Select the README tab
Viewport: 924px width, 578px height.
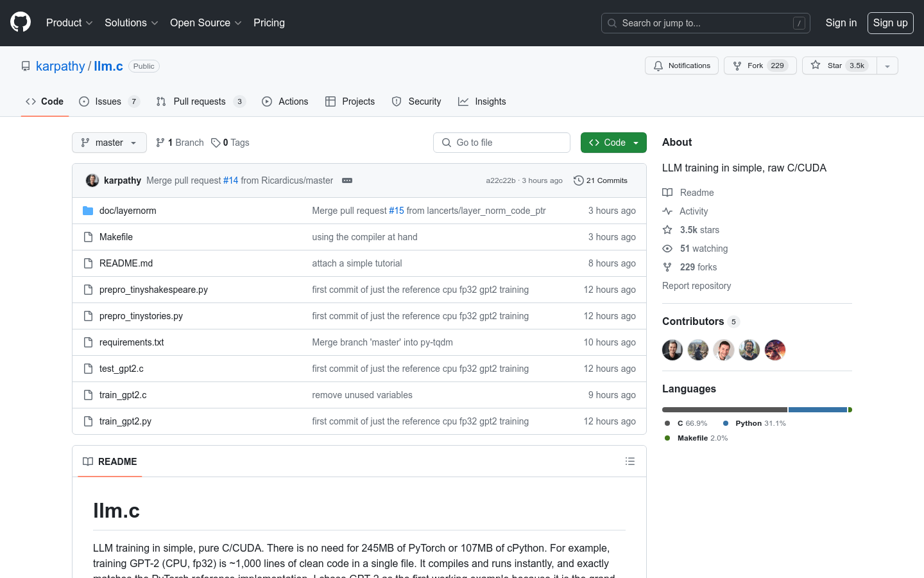tap(110, 461)
